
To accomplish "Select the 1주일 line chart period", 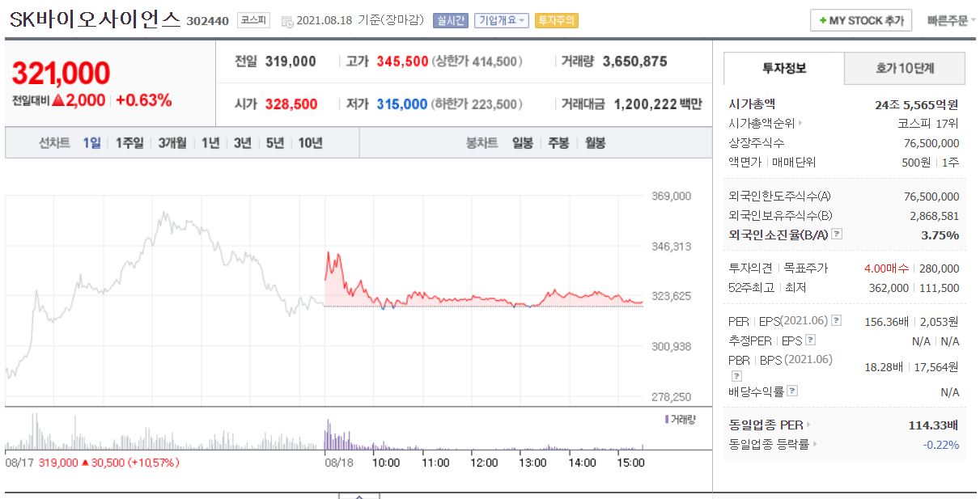I will click(x=129, y=143).
